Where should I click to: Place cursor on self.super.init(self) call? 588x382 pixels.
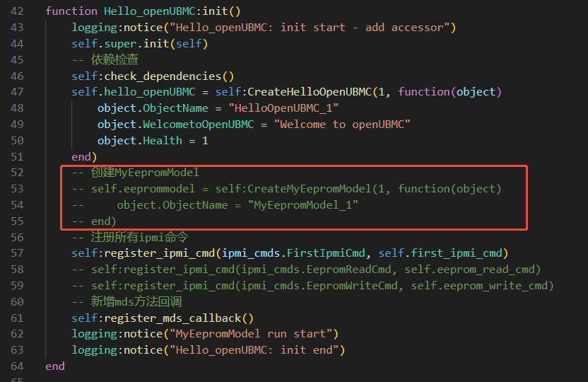pos(139,44)
